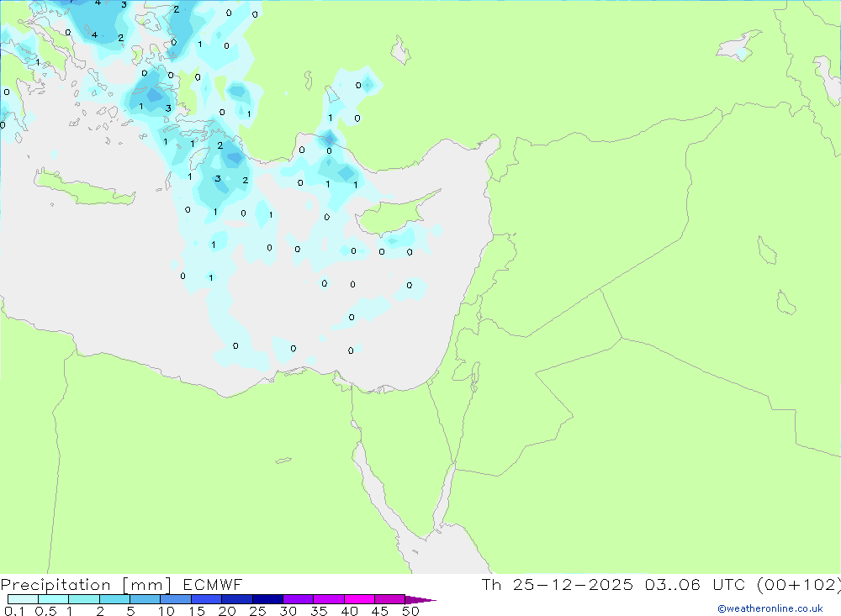Pick the 1–2 mm legend color swatch
841x616 pixels.
84,599
